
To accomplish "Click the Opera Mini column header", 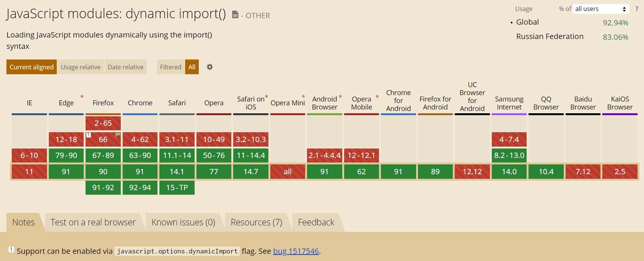I will coord(288,103).
